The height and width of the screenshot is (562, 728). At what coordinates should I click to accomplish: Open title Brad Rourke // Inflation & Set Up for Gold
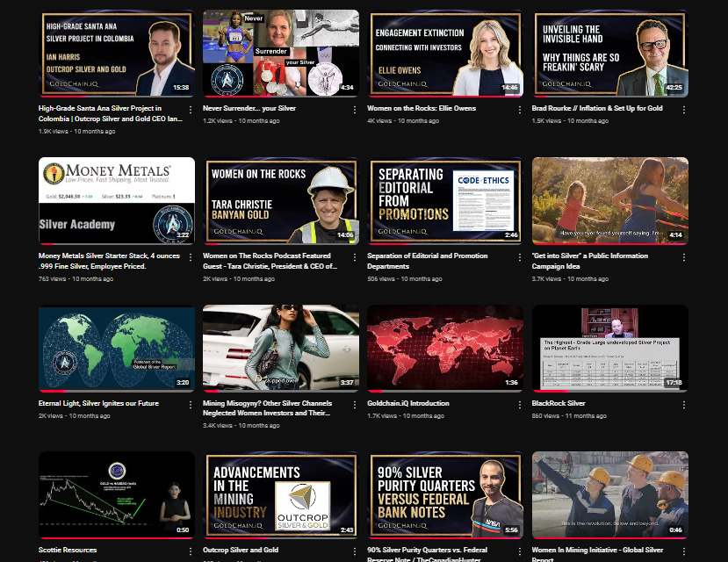click(x=597, y=108)
